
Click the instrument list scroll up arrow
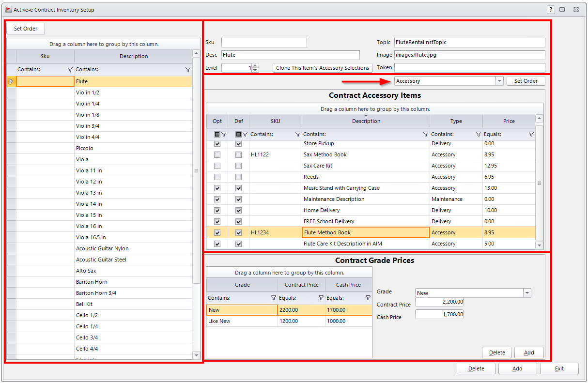(x=196, y=54)
